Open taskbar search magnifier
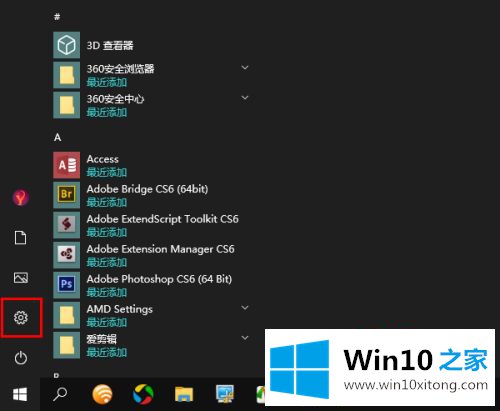Viewport: 500px width, 411px height. [x=60, y=394]
